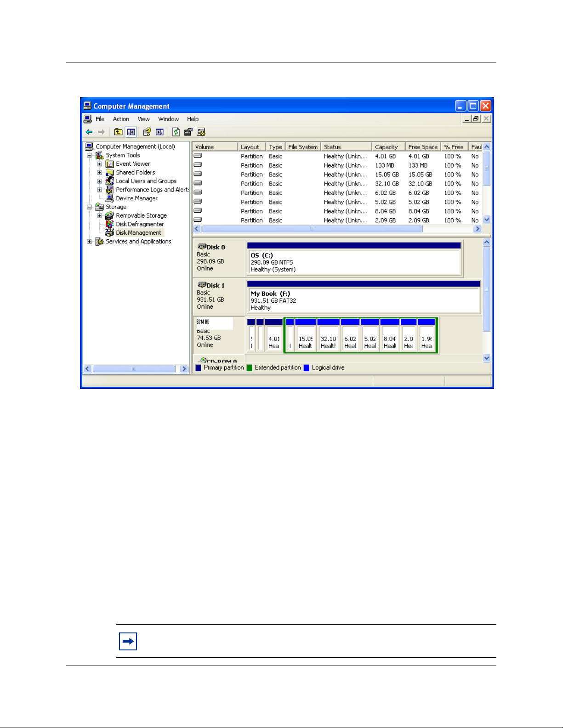Expand the Event Viewer branch
Image resolution: width=563 pixels, height=728 pixels.
[99, 164]
